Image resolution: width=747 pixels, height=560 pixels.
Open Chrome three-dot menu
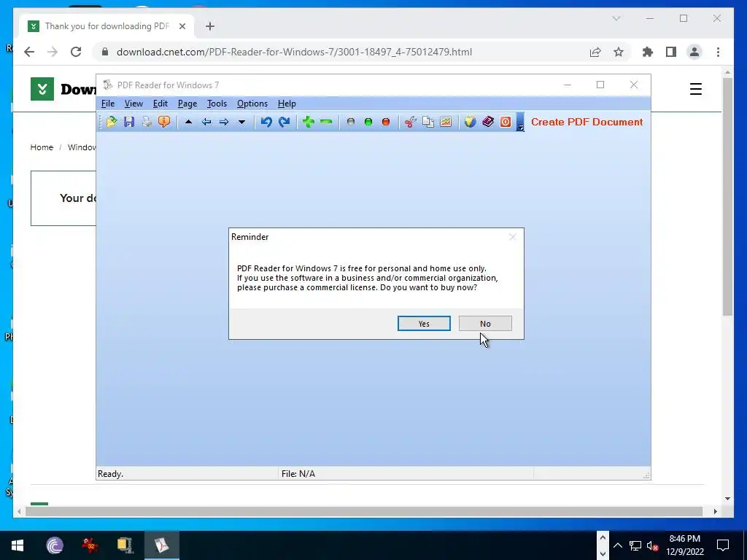pyautogui.click(x=718, y=52)
